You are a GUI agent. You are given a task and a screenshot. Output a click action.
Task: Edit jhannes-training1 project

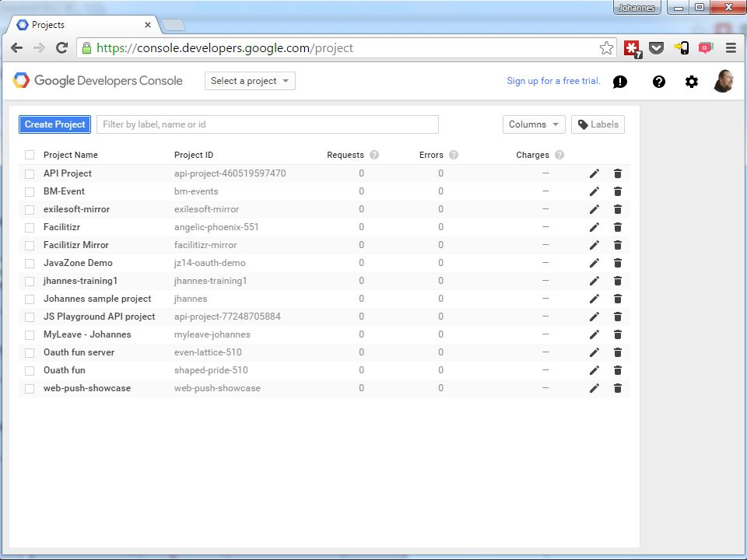[x=594, y=281]
